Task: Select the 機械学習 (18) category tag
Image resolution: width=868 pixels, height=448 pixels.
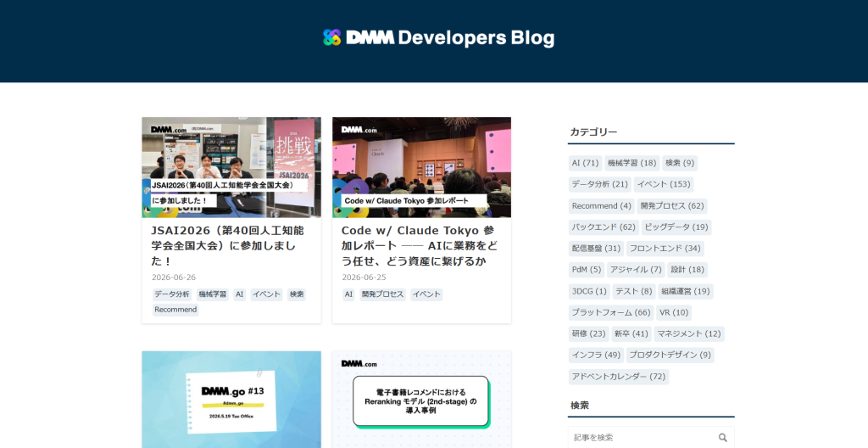Action: [632, 163]
